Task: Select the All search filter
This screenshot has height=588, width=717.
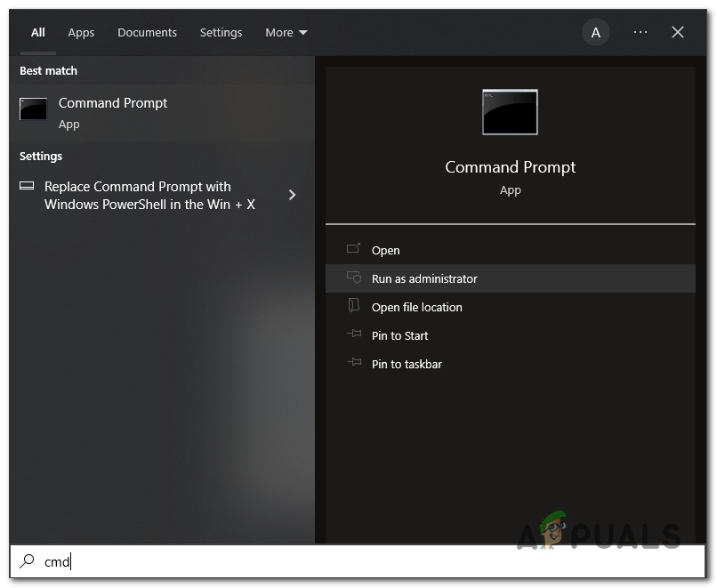Action: point(37,33)
